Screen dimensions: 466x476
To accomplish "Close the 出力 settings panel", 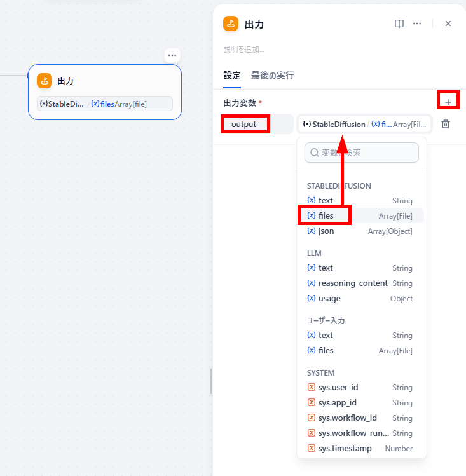I will tap(448, 24).
